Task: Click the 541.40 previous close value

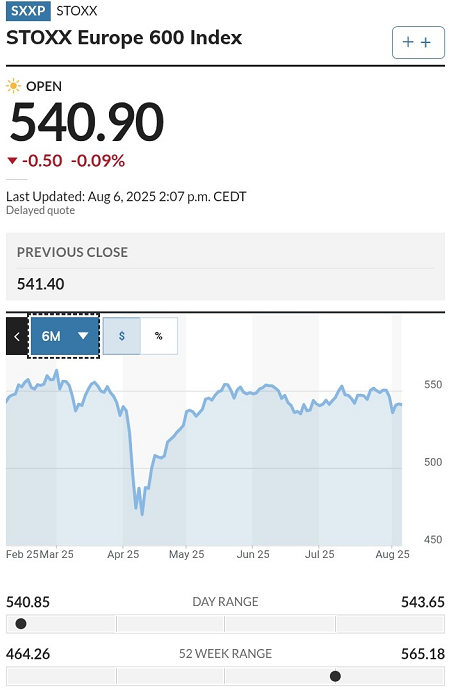Action: [40, 284]
